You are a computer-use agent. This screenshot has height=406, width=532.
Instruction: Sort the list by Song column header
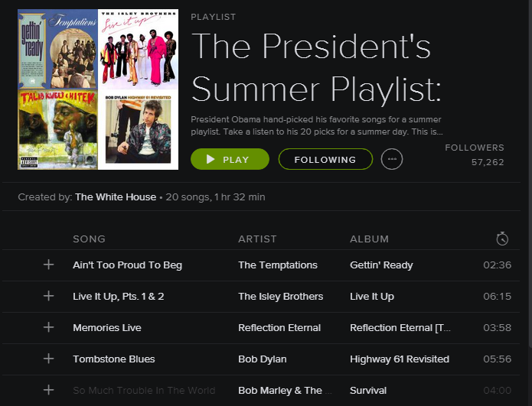pyautogui.click(x=89, y=239)
